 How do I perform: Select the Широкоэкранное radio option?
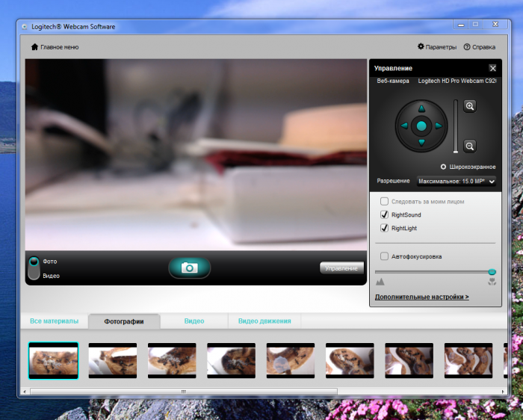coord(444,167)
